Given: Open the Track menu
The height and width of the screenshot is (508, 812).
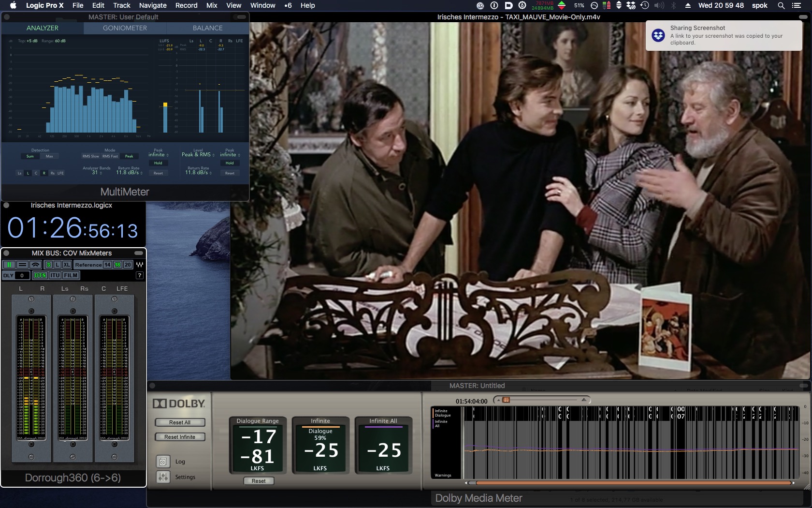Looking at the screenshot, I should coord(122,5).
